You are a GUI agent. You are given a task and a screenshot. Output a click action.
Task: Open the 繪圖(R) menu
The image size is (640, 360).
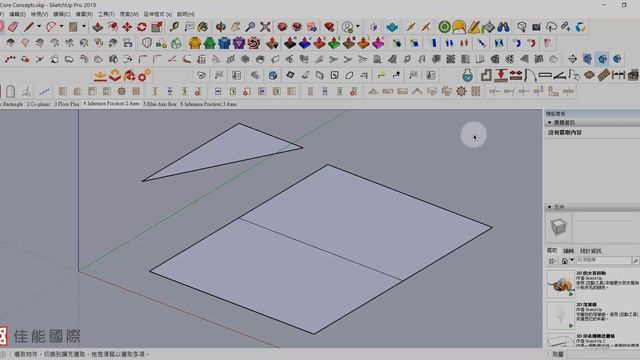coord(84,14)
